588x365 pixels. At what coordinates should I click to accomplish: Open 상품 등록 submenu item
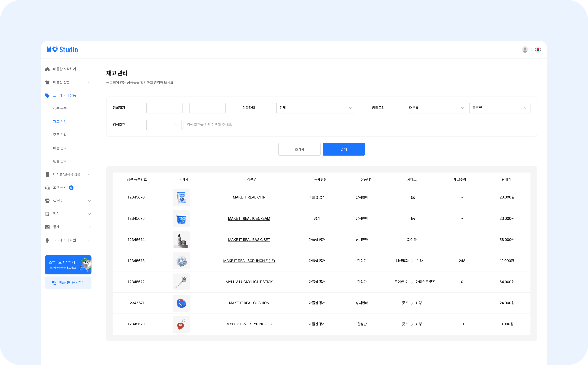(60, 108)
